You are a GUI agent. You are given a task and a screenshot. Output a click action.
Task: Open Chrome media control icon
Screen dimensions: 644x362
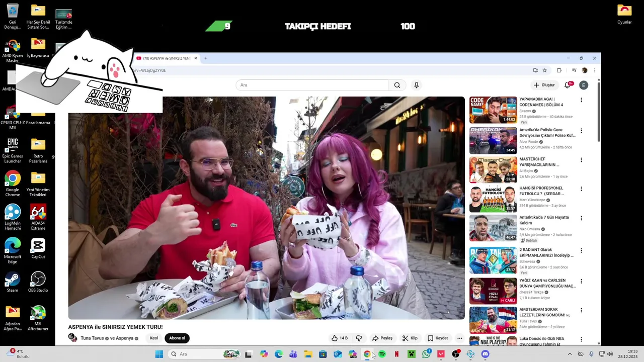(574, 70)
